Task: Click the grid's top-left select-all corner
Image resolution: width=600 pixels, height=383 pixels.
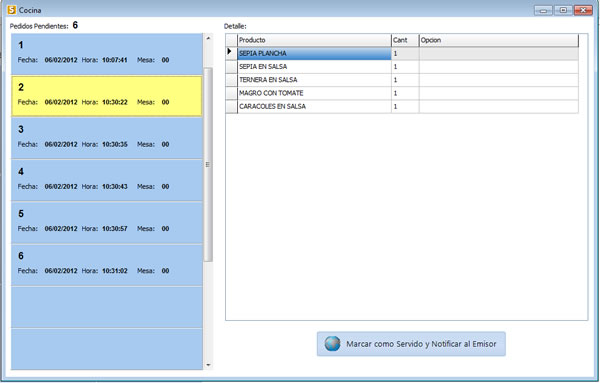Action: pyautogui.click(x=232, y=40)
